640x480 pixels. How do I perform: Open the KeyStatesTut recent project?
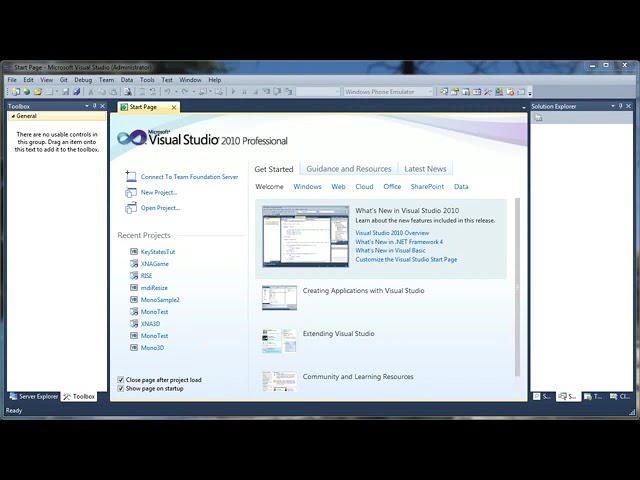158,252
